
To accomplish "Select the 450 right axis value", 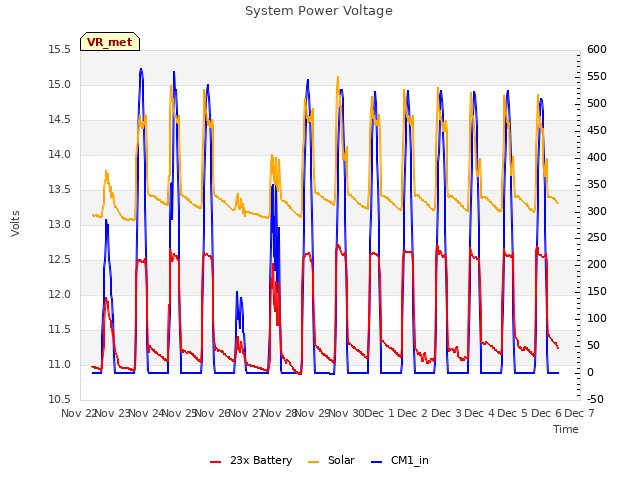I will [597, 131].
